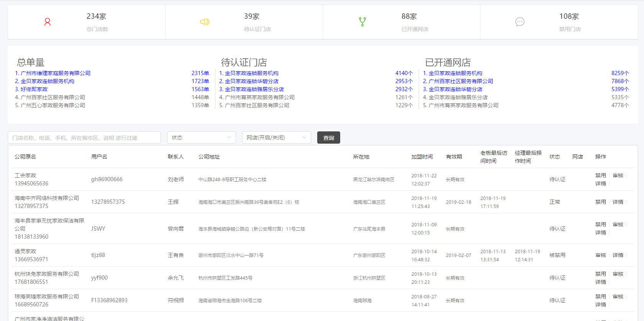Click username tljz88
The image size is (644, 321).
coord(98,255)
